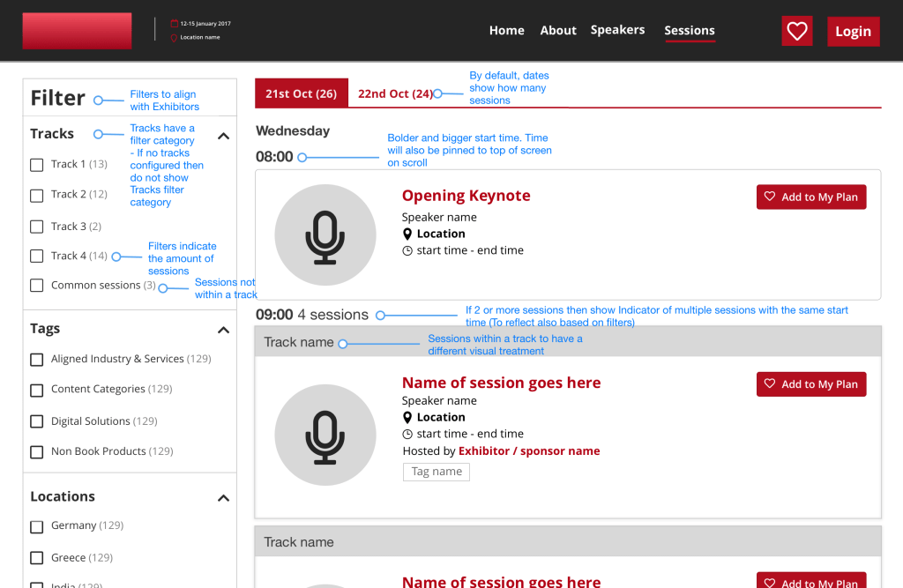Image resolution: width=903 pixels, height=588 pixels.
Task: Collapse the Tracks filter section
Action: [223, 136]
